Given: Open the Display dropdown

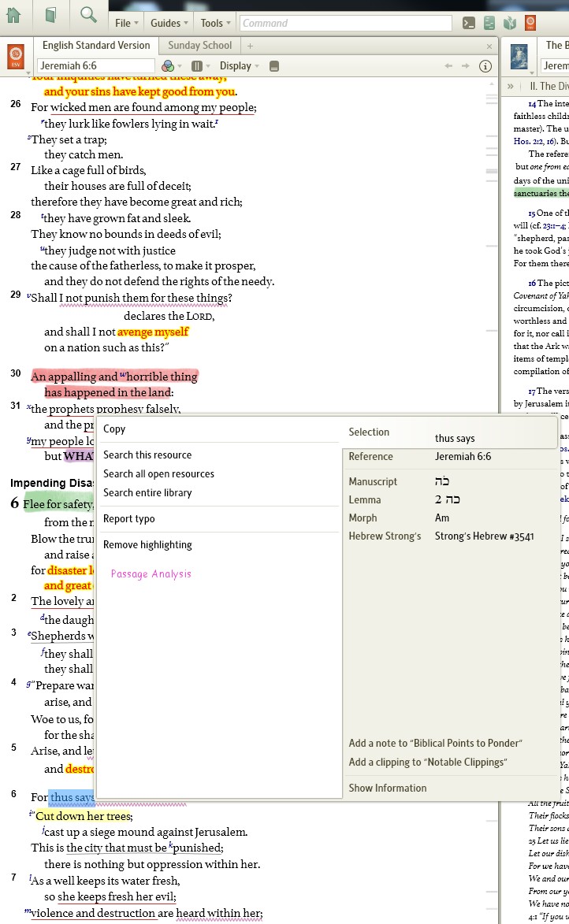Looking at the screenshot, I should point(240,66).
